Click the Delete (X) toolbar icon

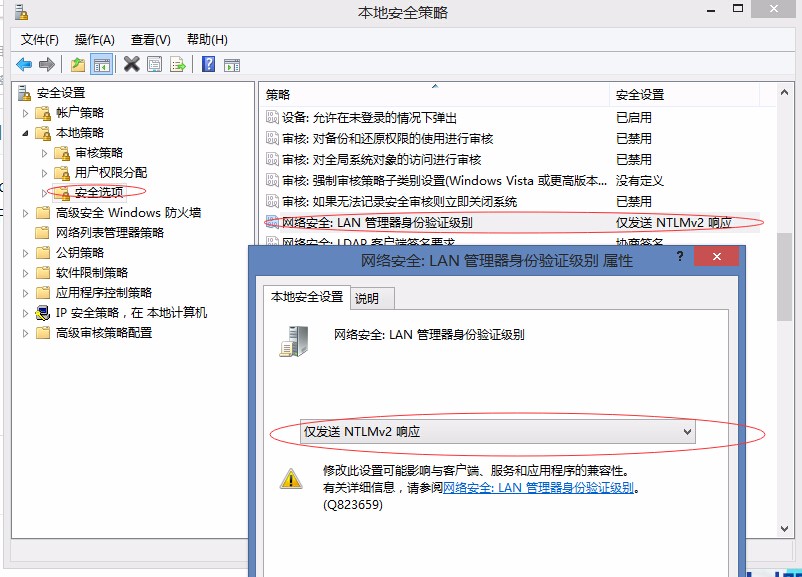click(x=131, y=65)
